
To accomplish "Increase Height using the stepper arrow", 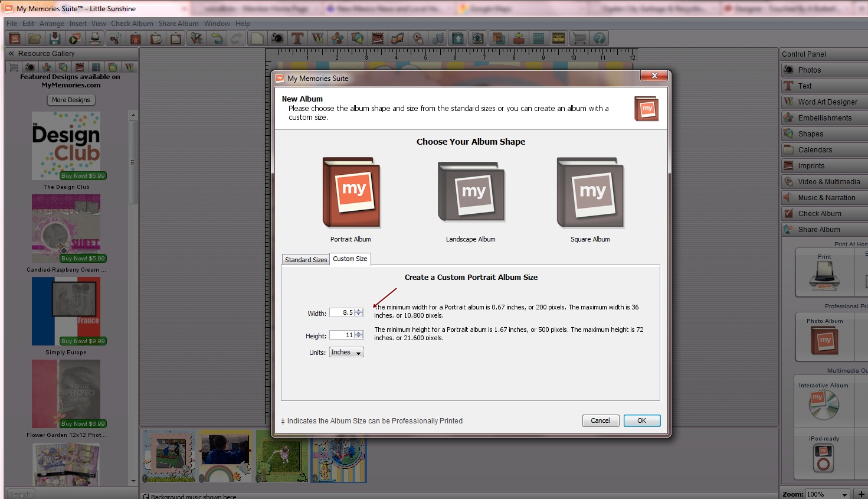I will (359, 333).
